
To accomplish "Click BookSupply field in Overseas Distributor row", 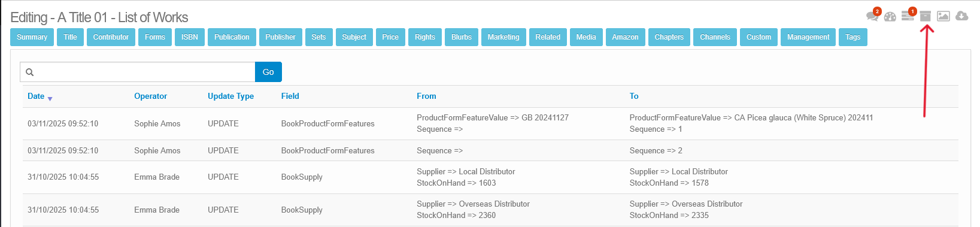I will coord(302,210).
